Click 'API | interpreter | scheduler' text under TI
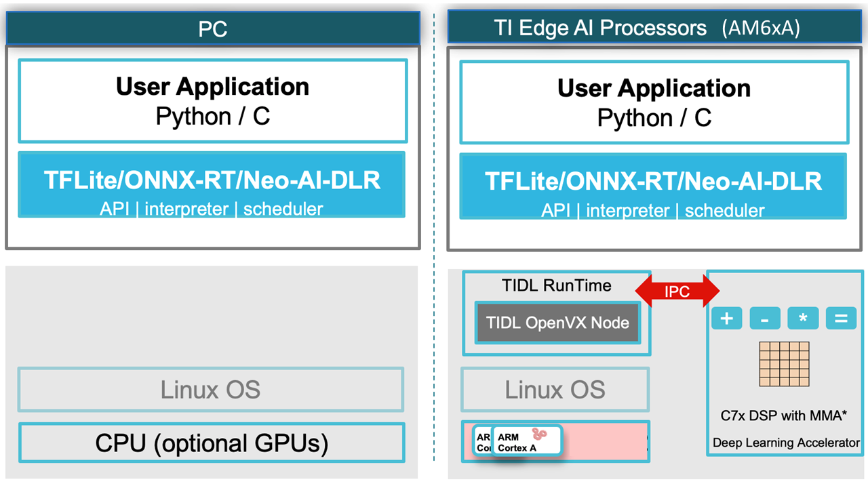Image resolution: width=868 pixels, height=488 pixels. 653,211
